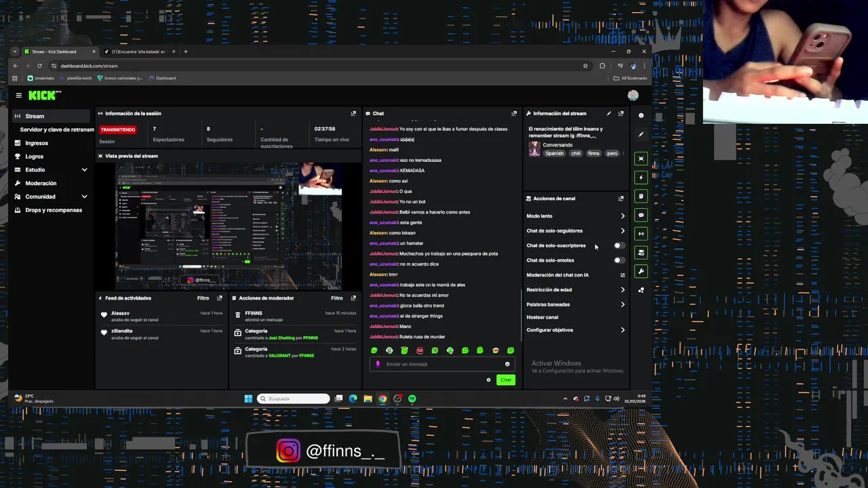The height and width of the screenshot is (488, 868).
Task: Open the streamlabs bookmark
Action: 41,78
